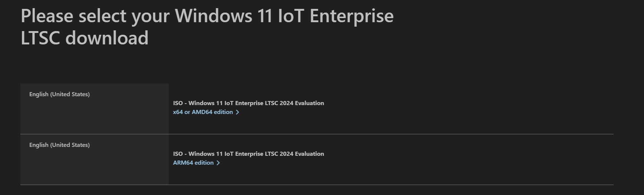Select the English (United States) label in the x64 row
Viewport: 644px width, 195px height.
click(x=59, y=94)
